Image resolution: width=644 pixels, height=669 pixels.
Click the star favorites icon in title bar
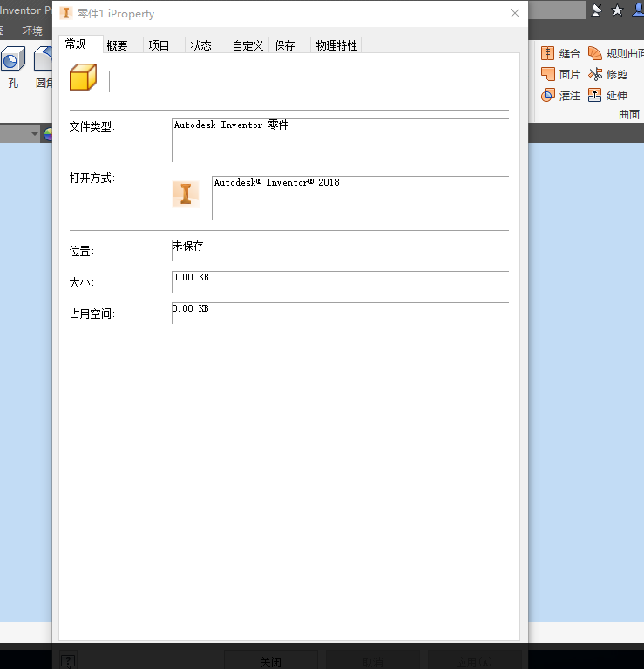pyautogui.click(x=617, y=10)
